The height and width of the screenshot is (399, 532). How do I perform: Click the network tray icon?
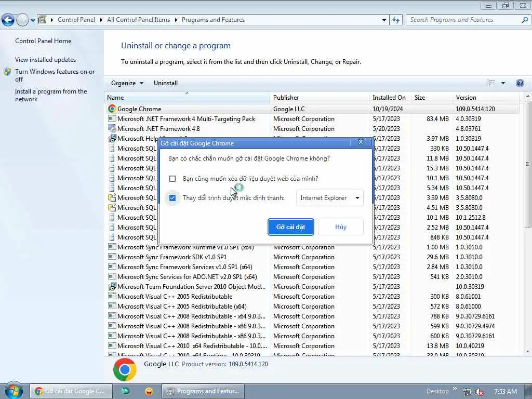(467, 392)
